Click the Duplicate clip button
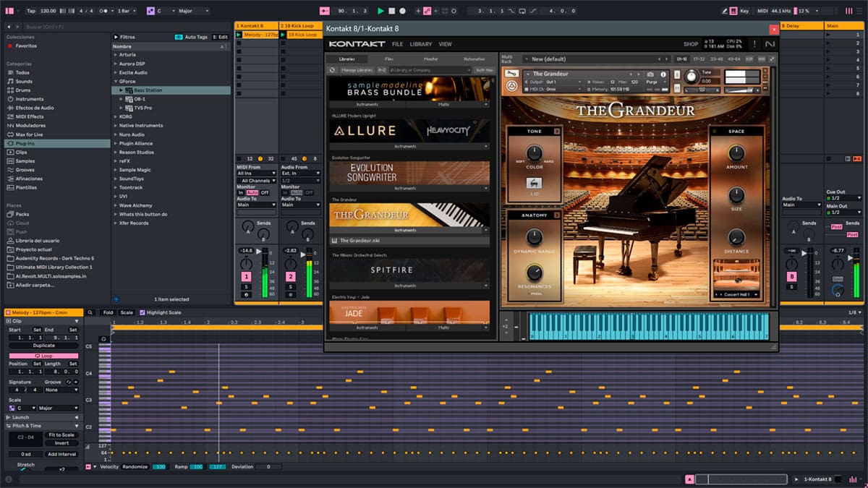This screenshot has width=868, height=488. (43, 346)
